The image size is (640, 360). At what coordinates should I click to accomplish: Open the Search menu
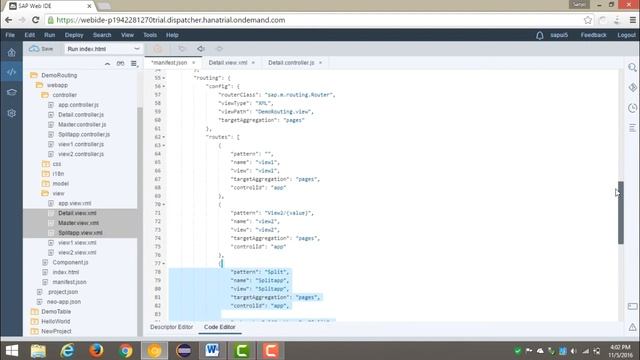pyautogui.click(x=102, y=35)
